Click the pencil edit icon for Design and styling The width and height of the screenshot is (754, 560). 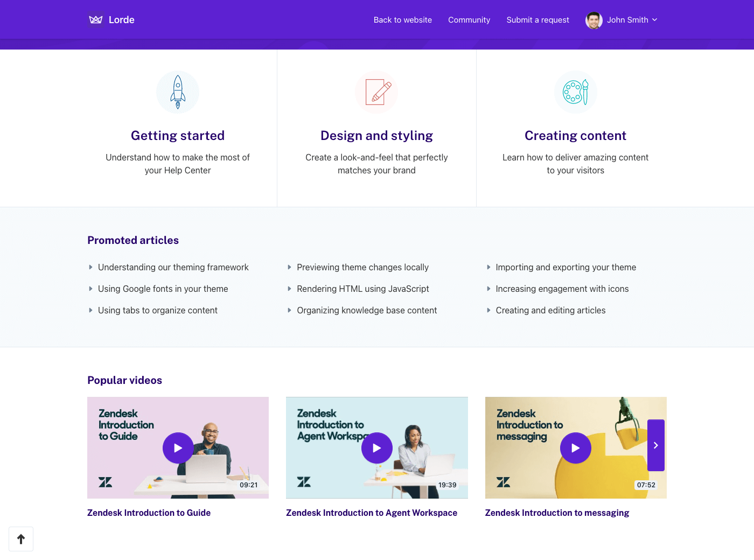tap(376, 92)
